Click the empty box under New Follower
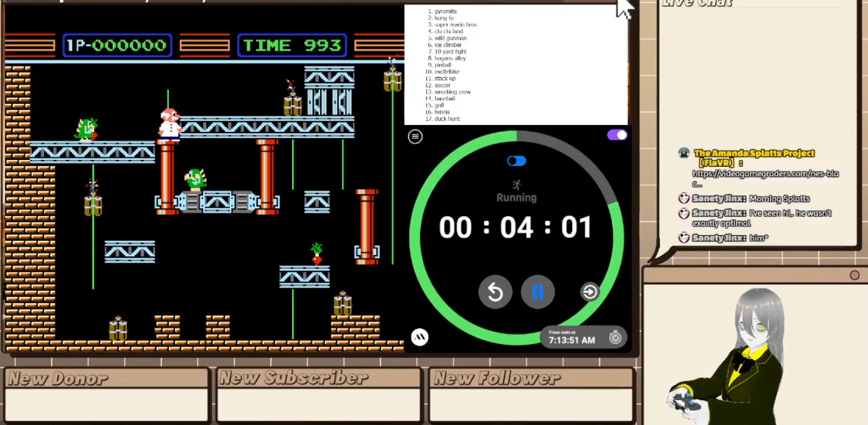This screenshot has height=425, width=868. point(531,404)
